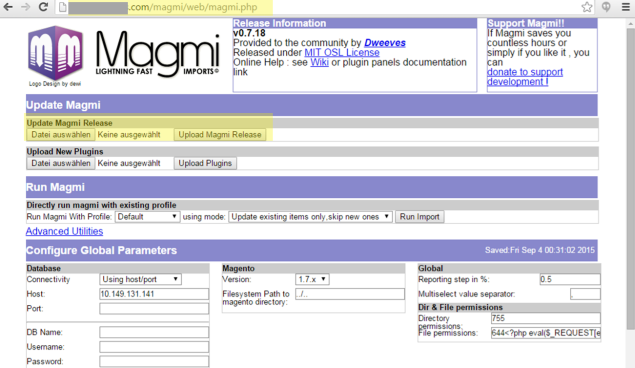This screenshot has width=635, height=368.
Task: Open the Advanced Utilities link
Action: 64,231
